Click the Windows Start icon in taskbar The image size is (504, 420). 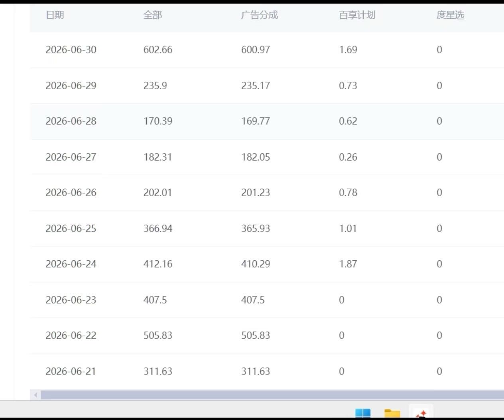(362, 413)
